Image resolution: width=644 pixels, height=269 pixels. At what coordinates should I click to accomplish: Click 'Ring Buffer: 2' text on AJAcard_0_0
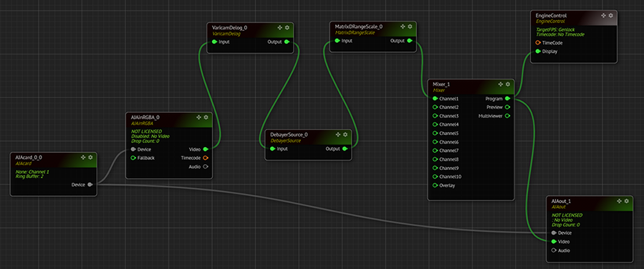tap(29, 176)
